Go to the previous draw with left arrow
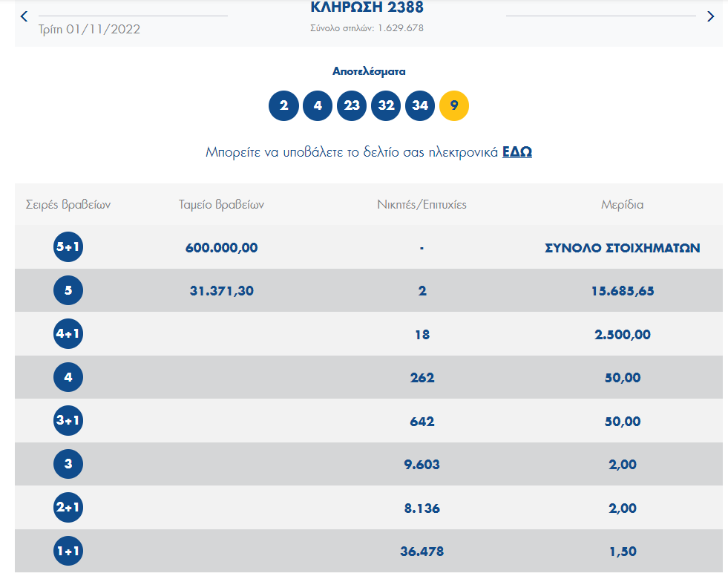 tap(24, 17)
